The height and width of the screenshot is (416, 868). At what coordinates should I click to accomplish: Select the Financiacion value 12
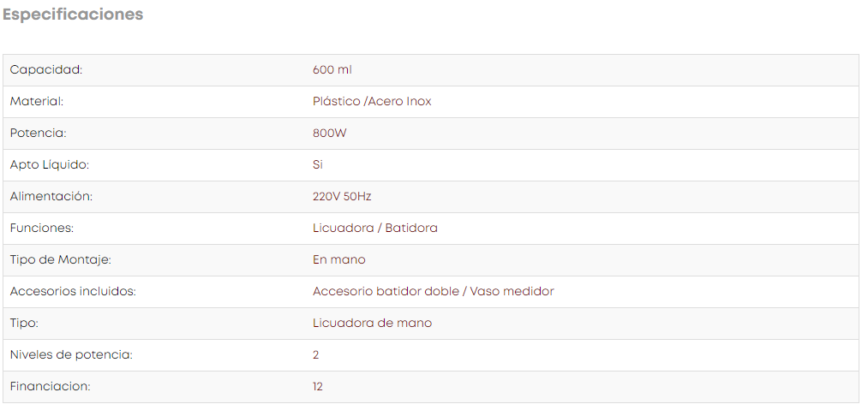click(x=318, y=386)
